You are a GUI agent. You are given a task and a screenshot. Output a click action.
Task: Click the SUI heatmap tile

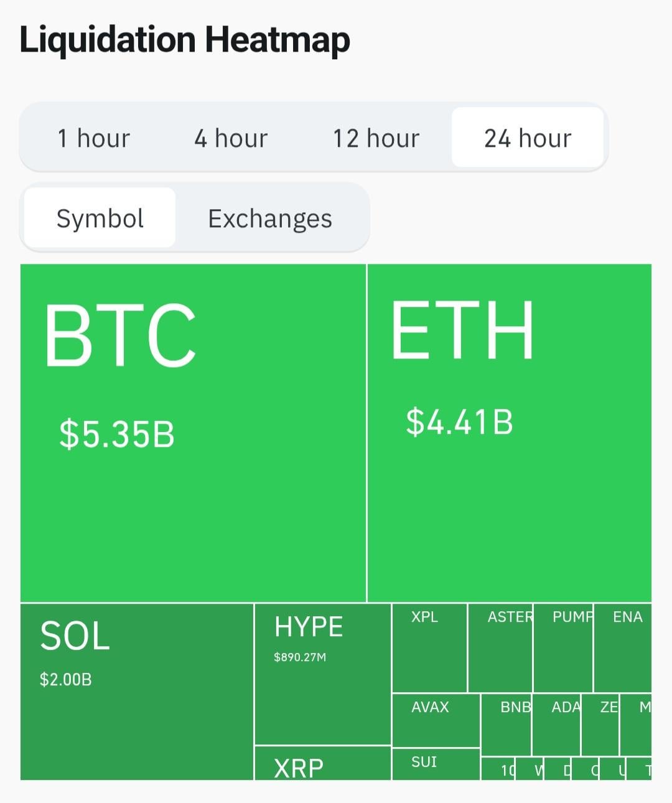tap(436, 764)
